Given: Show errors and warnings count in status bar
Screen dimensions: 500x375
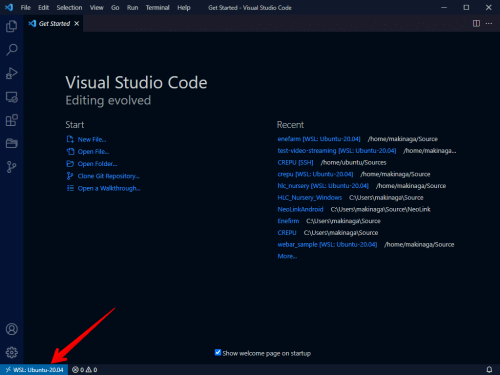Looking at the screenshot, I should pos(85,370).
